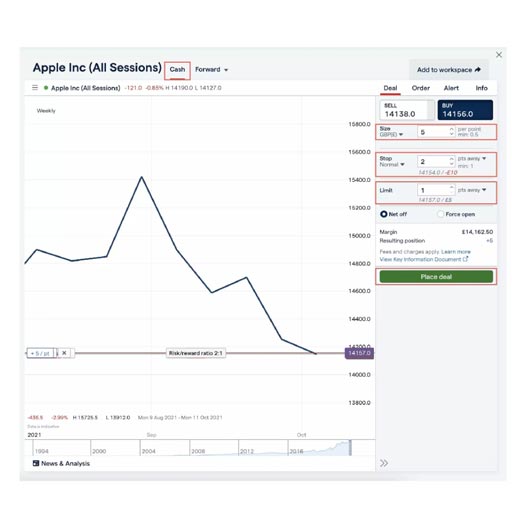
Task: Click the double chevron collapse panel icon
Action: pyautogui.click(x=384, y=463)
